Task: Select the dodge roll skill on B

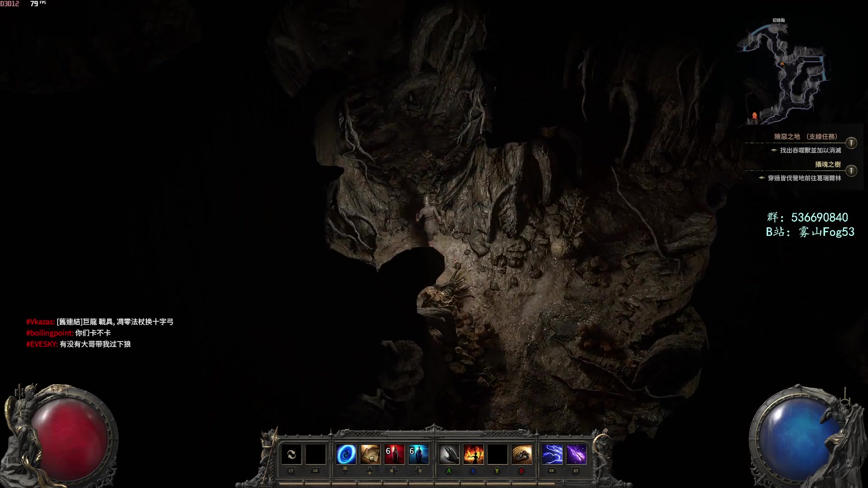Action: (x=522, y=454)
